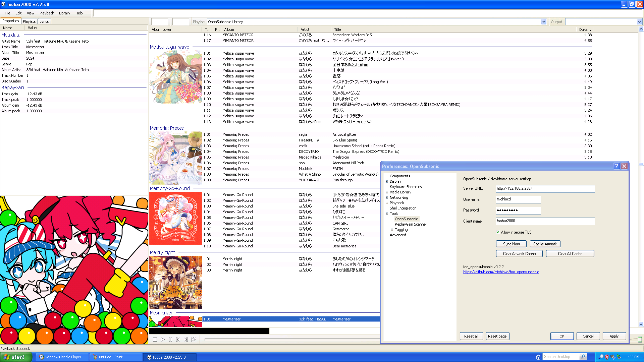Confirm preferences with the OK button

point(562,336)
